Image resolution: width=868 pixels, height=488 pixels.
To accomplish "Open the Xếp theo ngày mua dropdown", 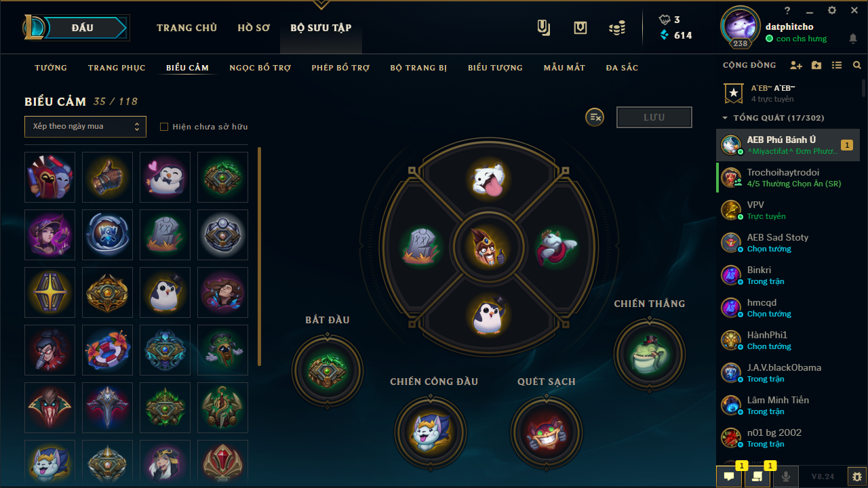I will [85, 126].
